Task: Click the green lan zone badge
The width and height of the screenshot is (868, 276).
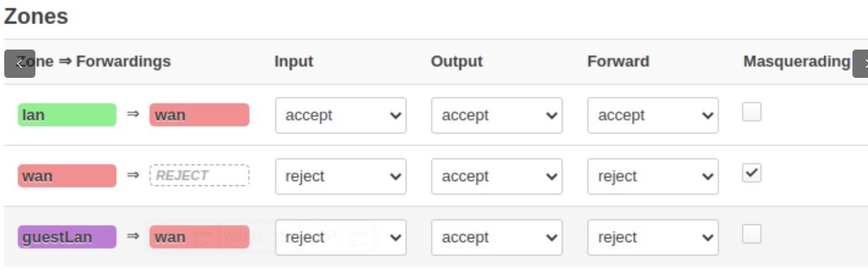Action: (67, 115)
